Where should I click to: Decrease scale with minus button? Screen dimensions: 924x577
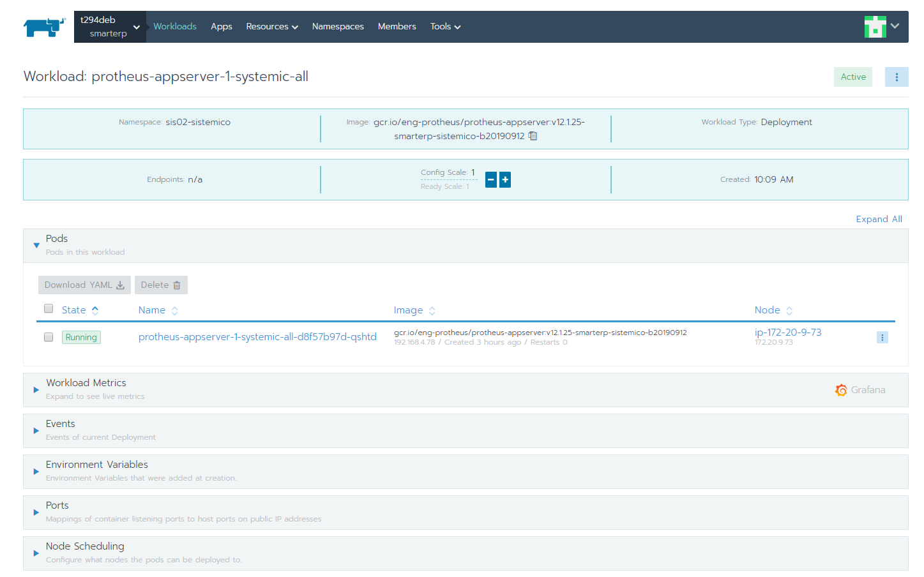point(491,180)
